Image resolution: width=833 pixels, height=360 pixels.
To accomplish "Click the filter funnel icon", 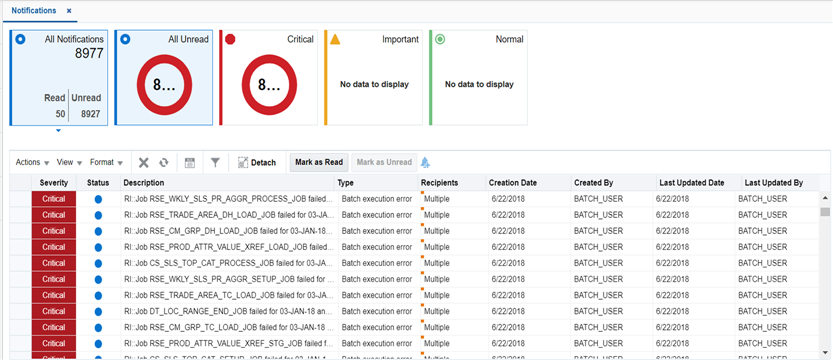I will [215, 162].
